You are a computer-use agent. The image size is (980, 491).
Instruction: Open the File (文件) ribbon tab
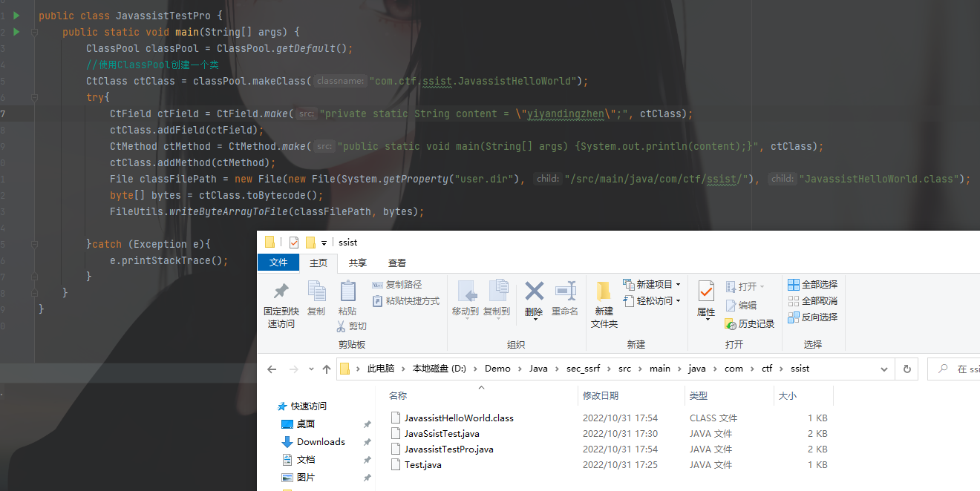278,263
